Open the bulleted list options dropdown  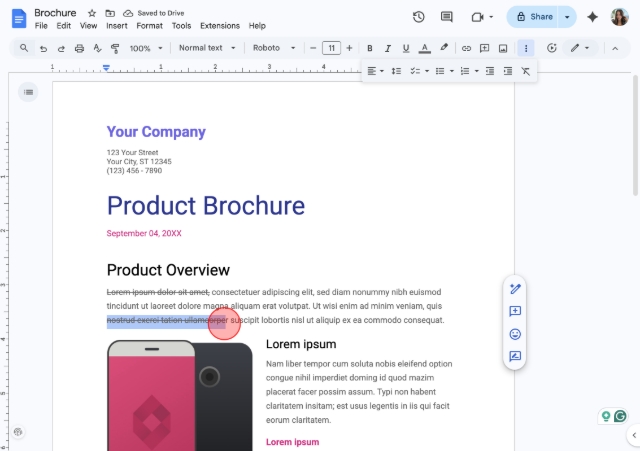[x=451, y=71]
